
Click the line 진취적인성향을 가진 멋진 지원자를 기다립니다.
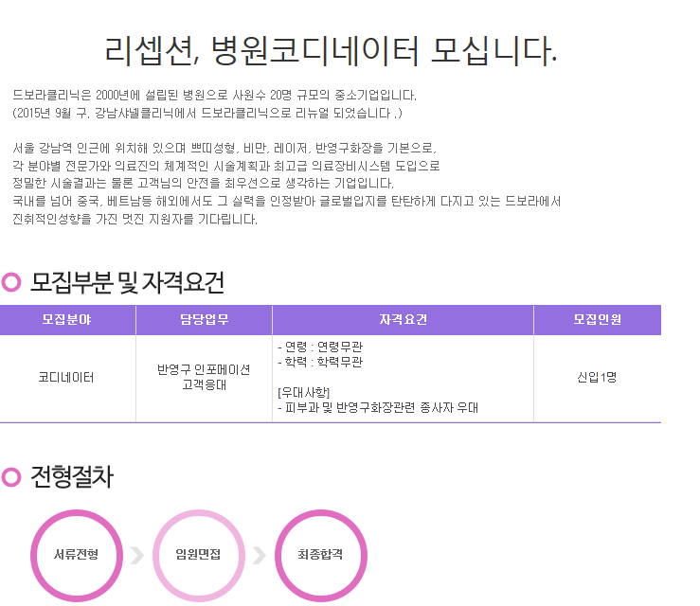[x=135, y=219]
